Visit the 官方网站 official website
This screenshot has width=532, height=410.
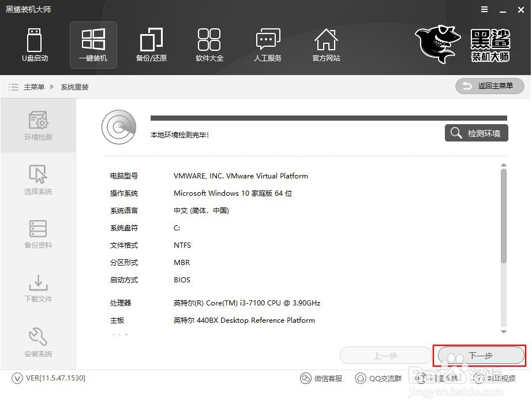(326, 45)
